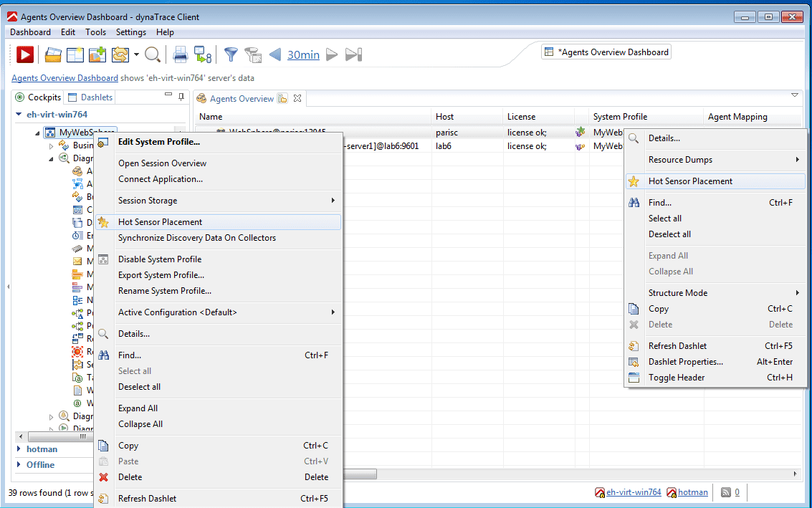Choose Dashlet Properties...
This screenshot has height=508, width=812.
point(715,362)
